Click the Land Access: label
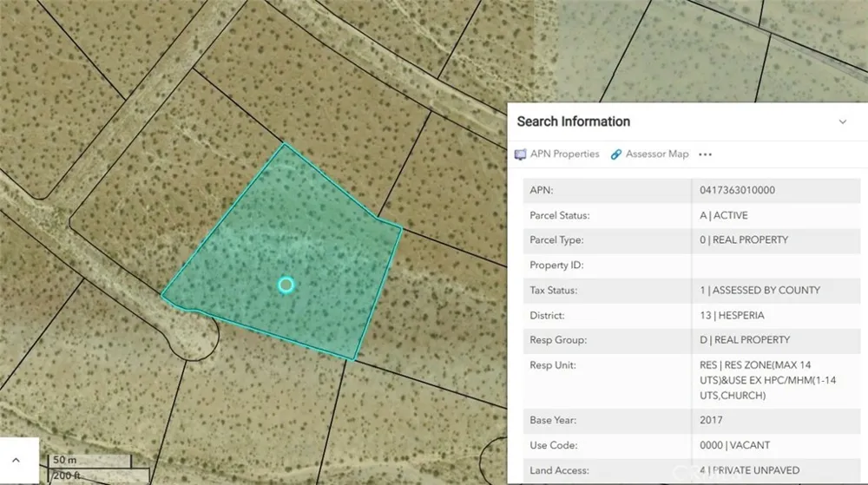This screenshot has width=868, height=485. (559, 470)
